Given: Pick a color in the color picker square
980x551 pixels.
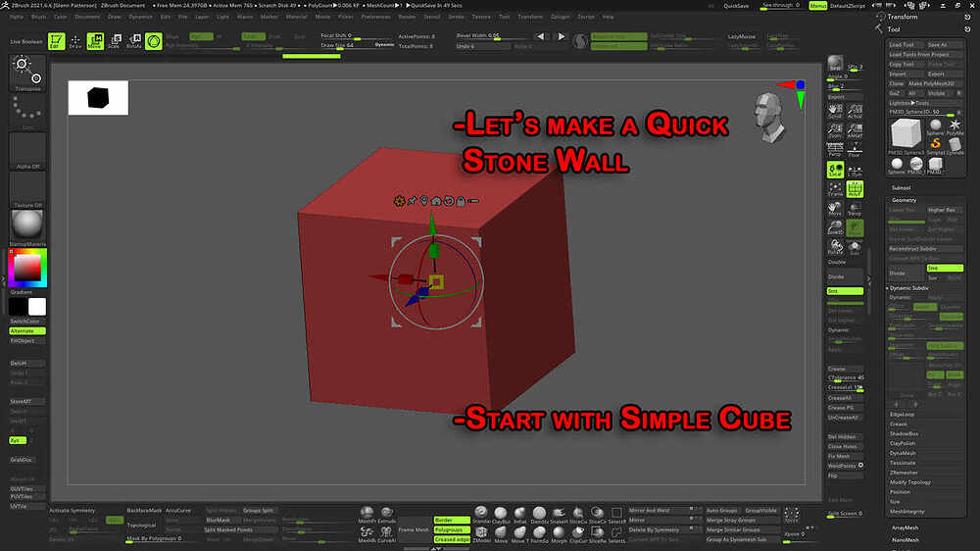Looking at the screenshot, I should click(27, 268).
